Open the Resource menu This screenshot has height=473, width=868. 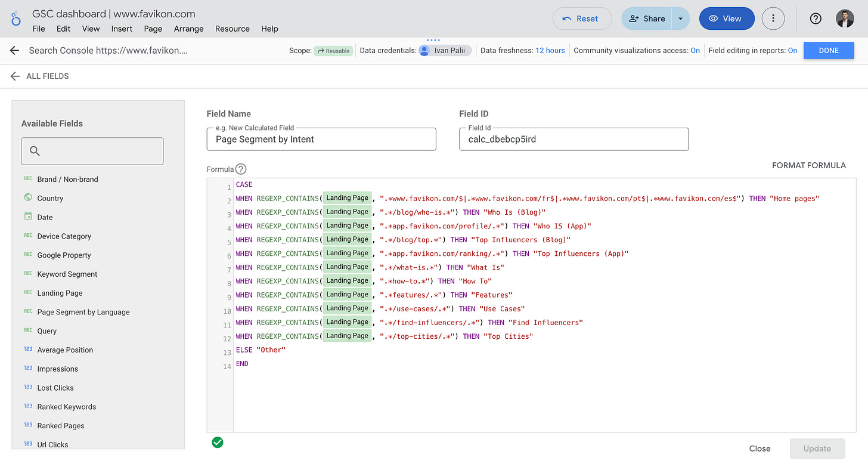click(x=232, y=29)
